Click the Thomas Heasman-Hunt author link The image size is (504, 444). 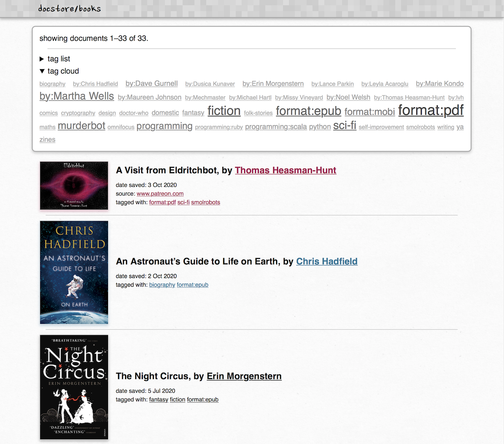pyautogui.click(x=286, y=170)
